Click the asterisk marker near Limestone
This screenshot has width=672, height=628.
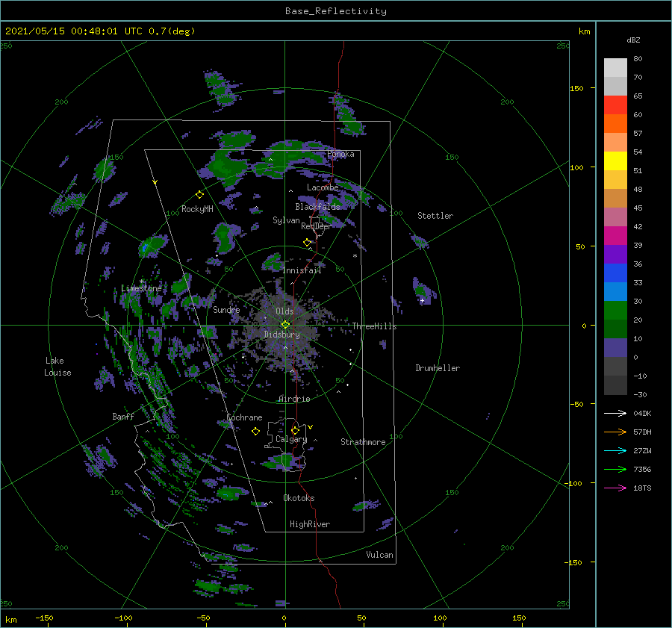point(141,282)
